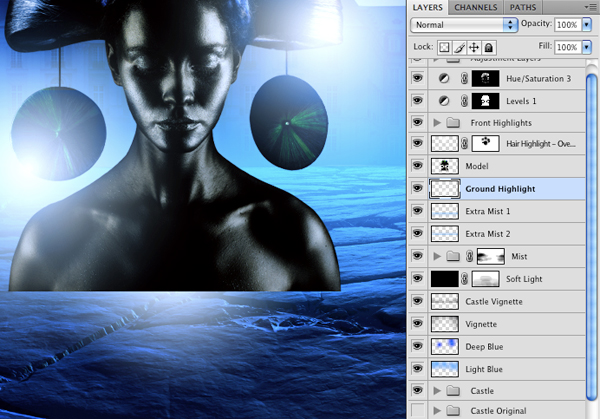The image size is (600, 419).
Task: Click the Mist group mask link icon
Action: [470, 256]
